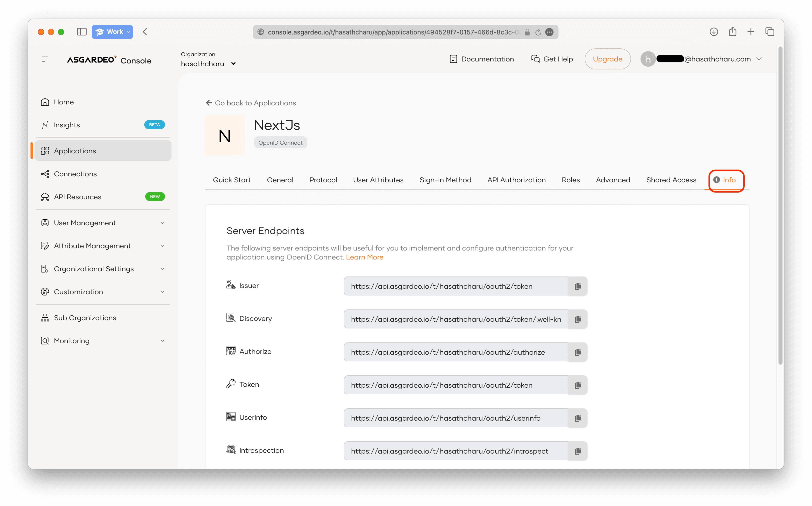Switch to the User Attributes tab
Screen dimensions: 812x506
[378, 180]
